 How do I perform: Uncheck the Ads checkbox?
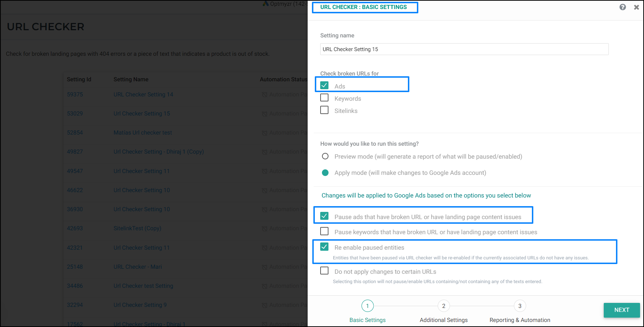pos(324,86)
